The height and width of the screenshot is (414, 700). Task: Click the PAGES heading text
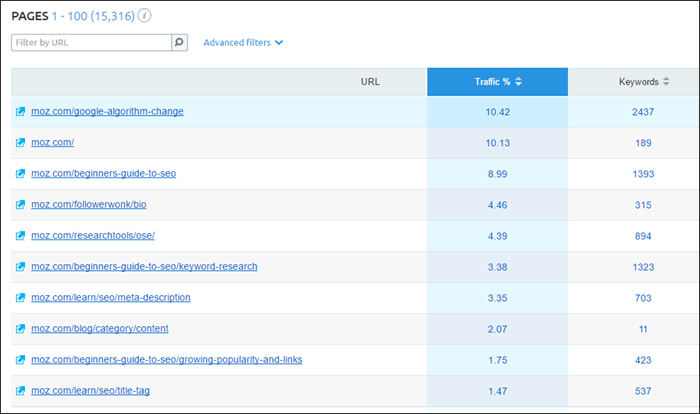tap(30, 16)
